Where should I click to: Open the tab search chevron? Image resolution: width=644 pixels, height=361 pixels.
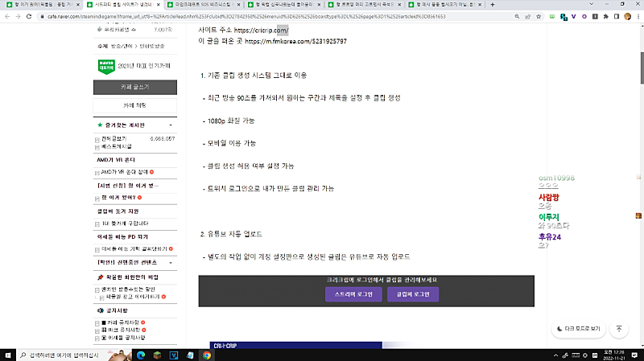[591, 4]
